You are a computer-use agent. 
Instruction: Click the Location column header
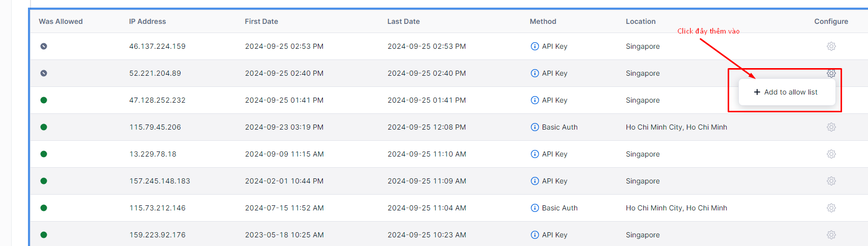coord(640,21)
